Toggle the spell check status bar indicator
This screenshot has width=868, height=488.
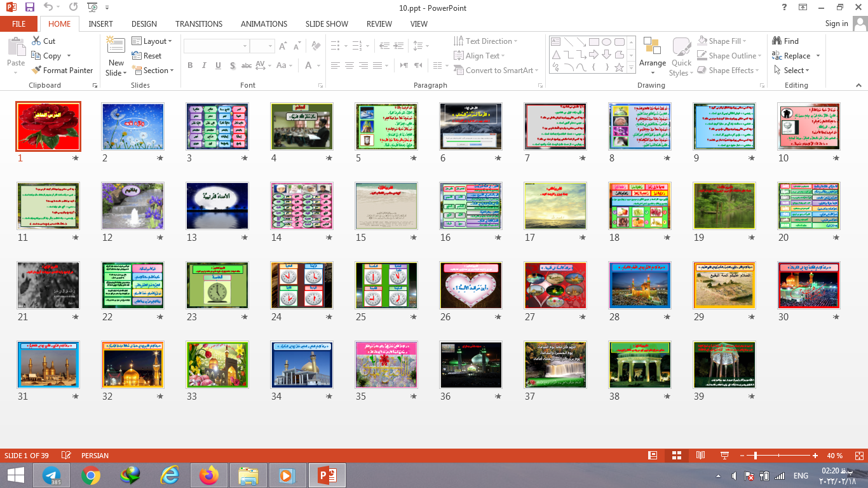tap(66, 456)
